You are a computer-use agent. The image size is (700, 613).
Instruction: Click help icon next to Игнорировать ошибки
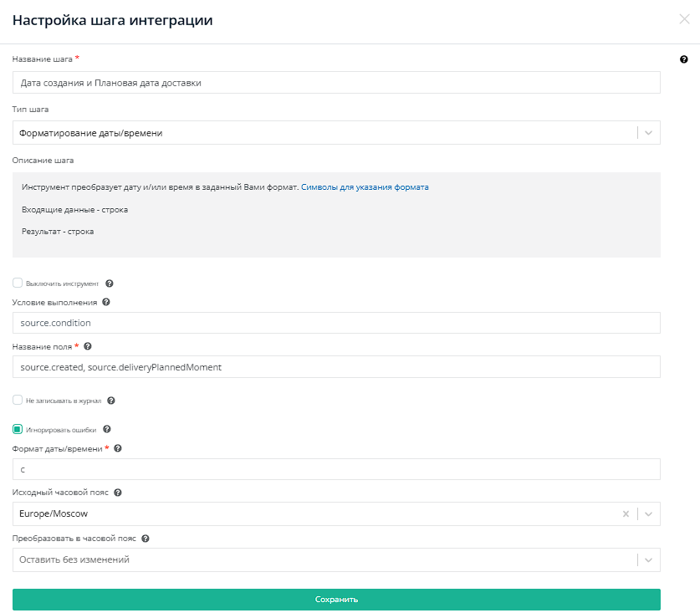tap(107, 429)
